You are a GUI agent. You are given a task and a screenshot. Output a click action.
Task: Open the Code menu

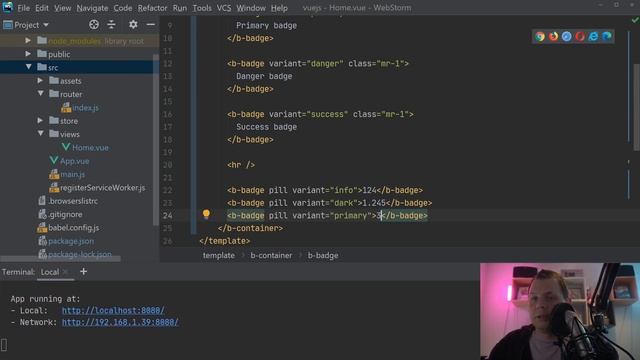[x=123, y=8]
